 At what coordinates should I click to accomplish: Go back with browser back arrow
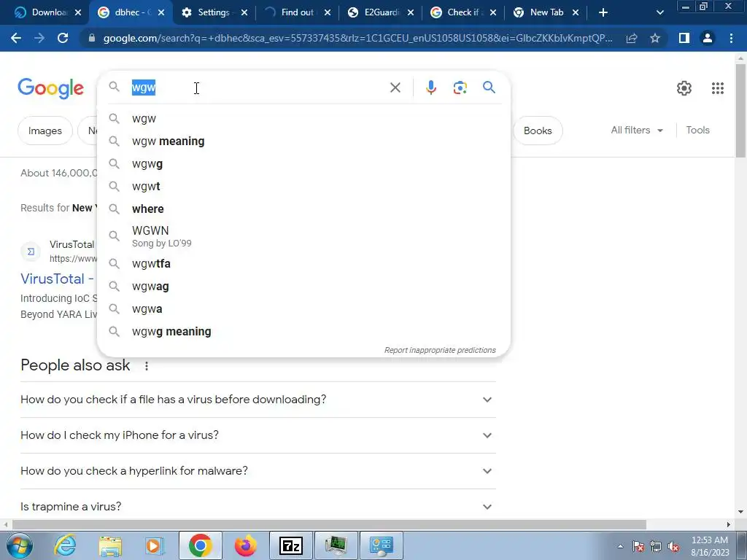[x=16, y=38]
